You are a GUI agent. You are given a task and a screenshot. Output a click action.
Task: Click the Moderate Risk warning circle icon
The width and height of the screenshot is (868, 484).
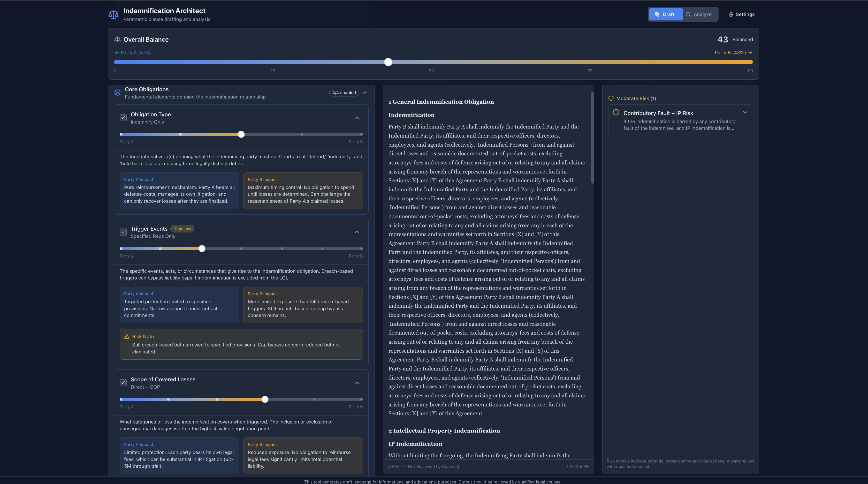click(611, 99)
